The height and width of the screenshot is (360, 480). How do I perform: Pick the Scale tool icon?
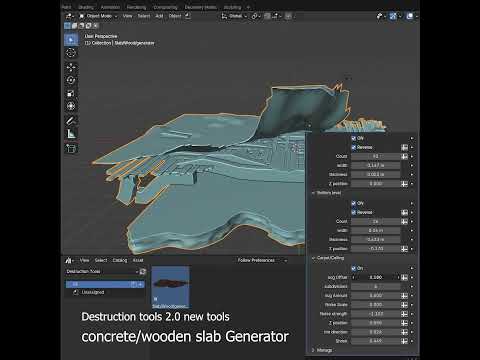tap(71, 93)
